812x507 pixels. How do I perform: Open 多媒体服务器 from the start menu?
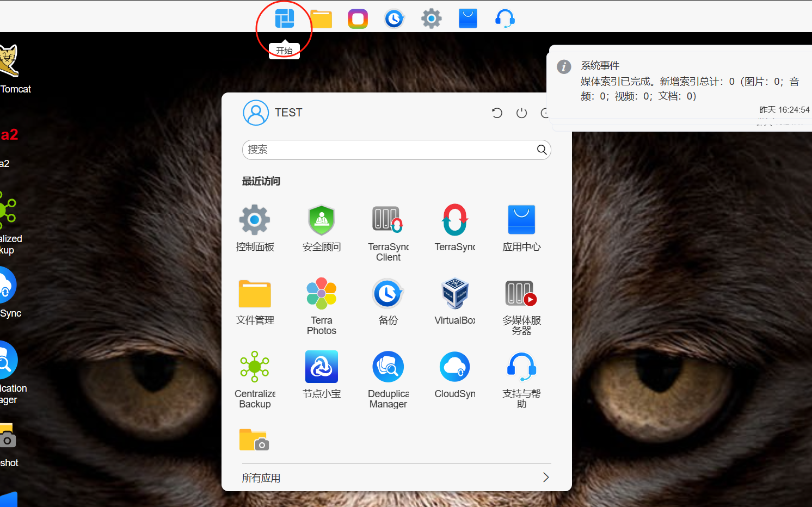click(x=521, y=306)
